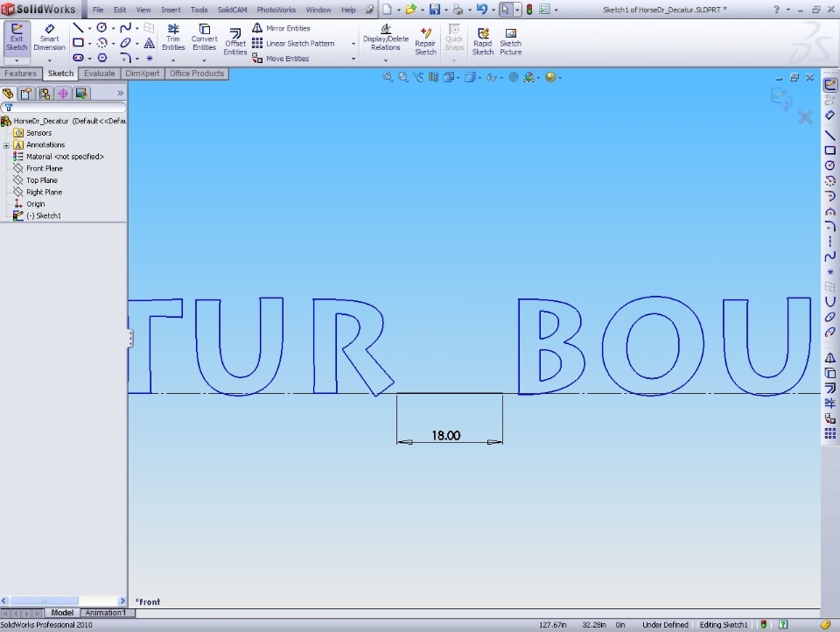Open the Insert menu

point(171,10)
